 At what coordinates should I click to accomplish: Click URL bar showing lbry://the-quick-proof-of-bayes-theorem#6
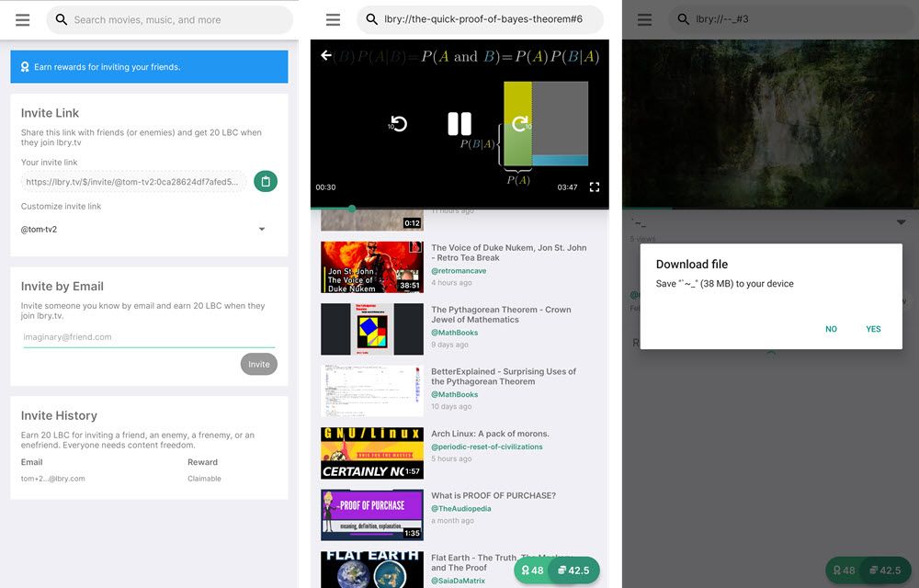[x=480, y=19]
